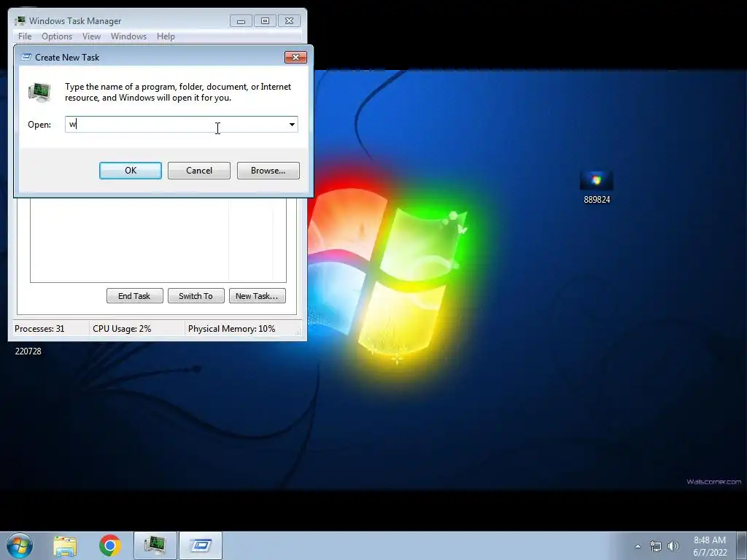
Task: Open the Help menu in Task Manager
Action: [166, 36]
